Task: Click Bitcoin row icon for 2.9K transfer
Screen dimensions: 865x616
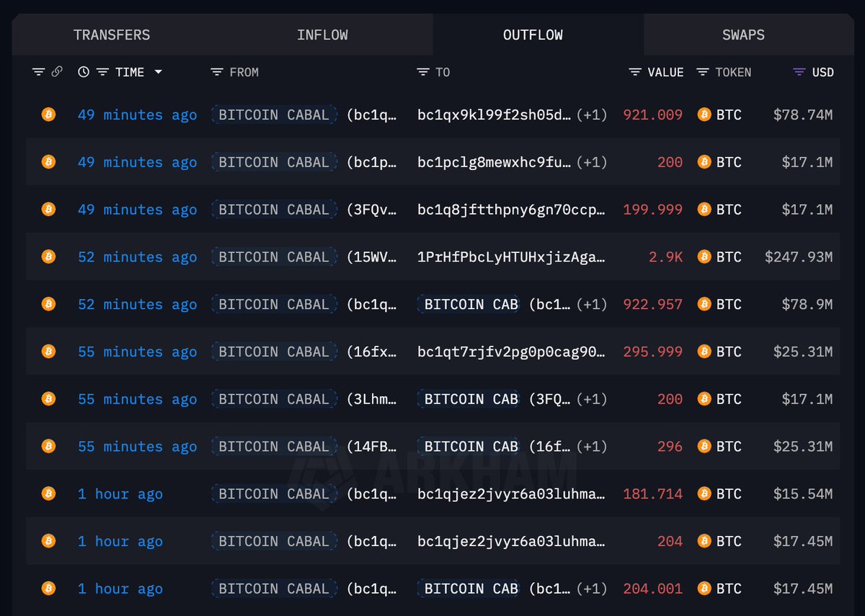Action: point(48,256)
